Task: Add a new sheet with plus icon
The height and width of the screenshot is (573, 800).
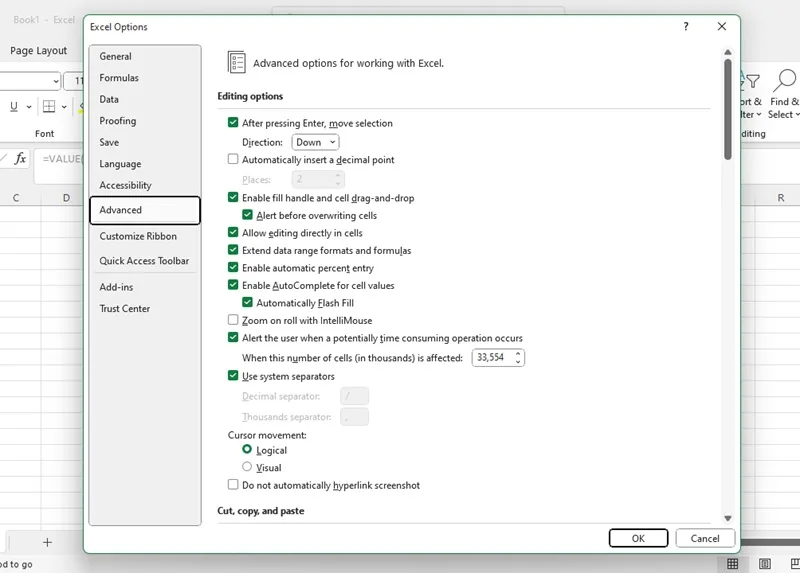Action: (x=47, y=542)
